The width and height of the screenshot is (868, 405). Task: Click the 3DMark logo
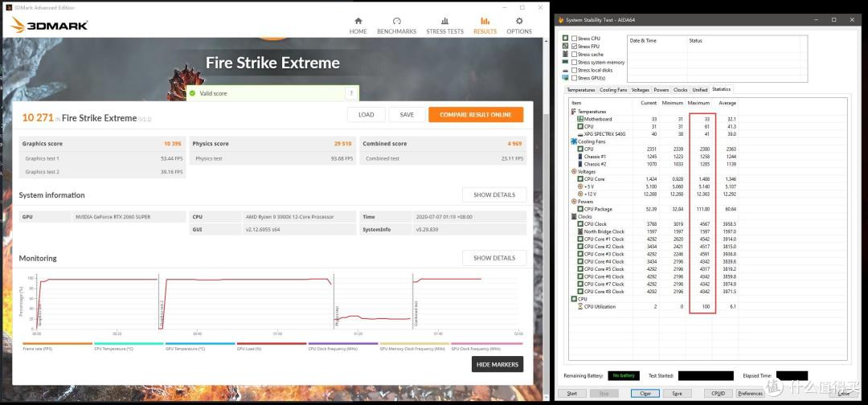(49, 25)
